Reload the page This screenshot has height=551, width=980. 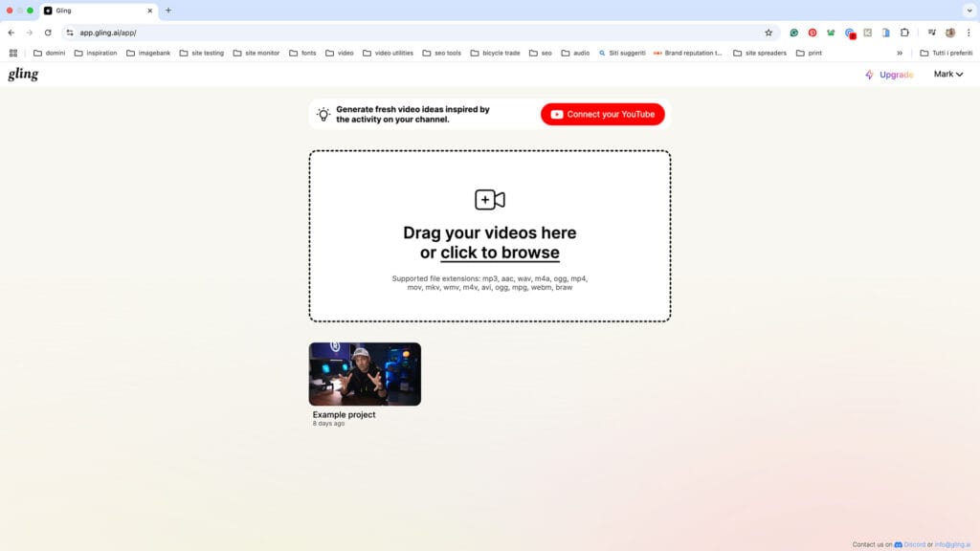(48, 33)
